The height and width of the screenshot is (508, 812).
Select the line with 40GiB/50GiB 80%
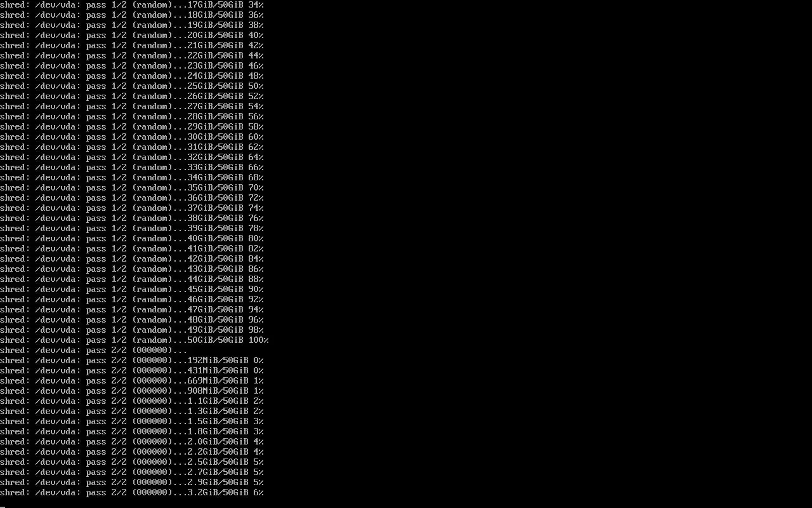(x=132, y=238)
